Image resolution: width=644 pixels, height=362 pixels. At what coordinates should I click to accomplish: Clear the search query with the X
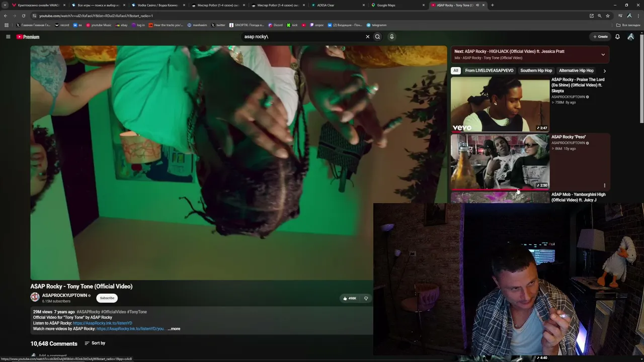(x=367, y=37)
